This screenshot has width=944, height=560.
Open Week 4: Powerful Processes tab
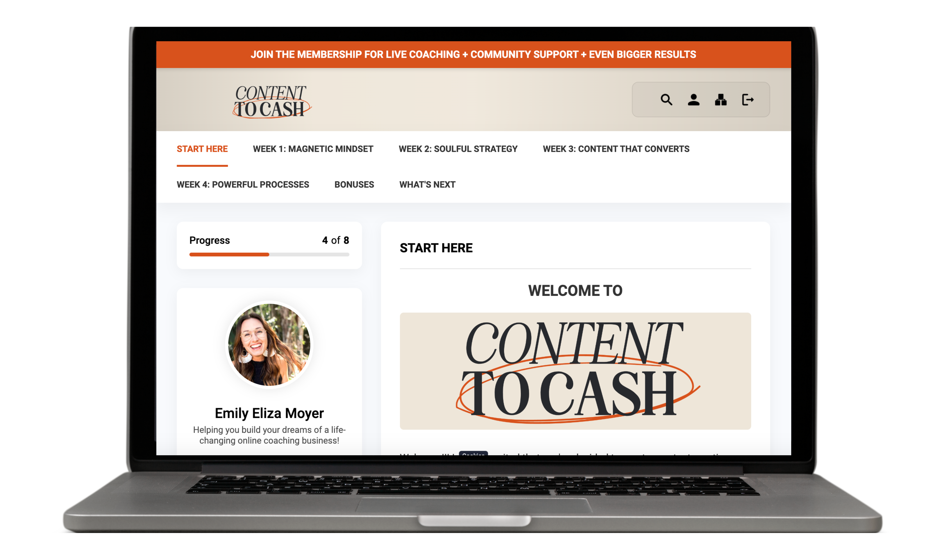(243, 184)
